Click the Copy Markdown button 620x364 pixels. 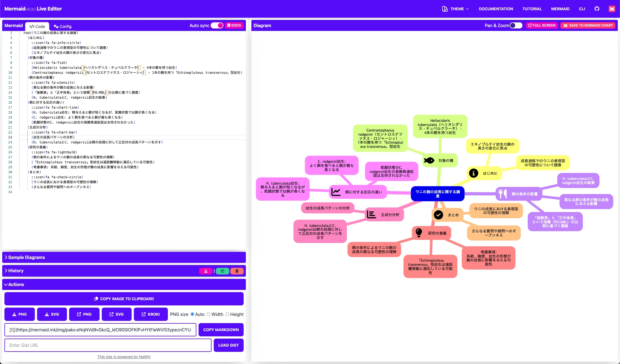click(221, 330)
